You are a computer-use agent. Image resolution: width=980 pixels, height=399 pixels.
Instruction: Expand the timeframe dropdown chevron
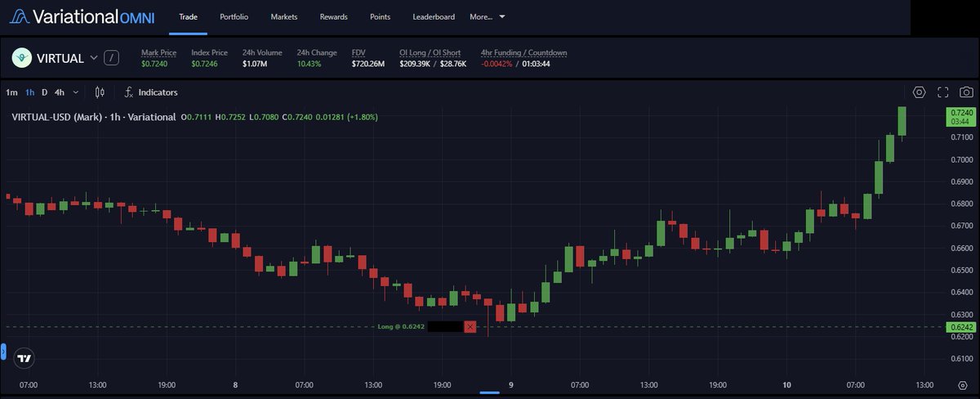(76, 92)
